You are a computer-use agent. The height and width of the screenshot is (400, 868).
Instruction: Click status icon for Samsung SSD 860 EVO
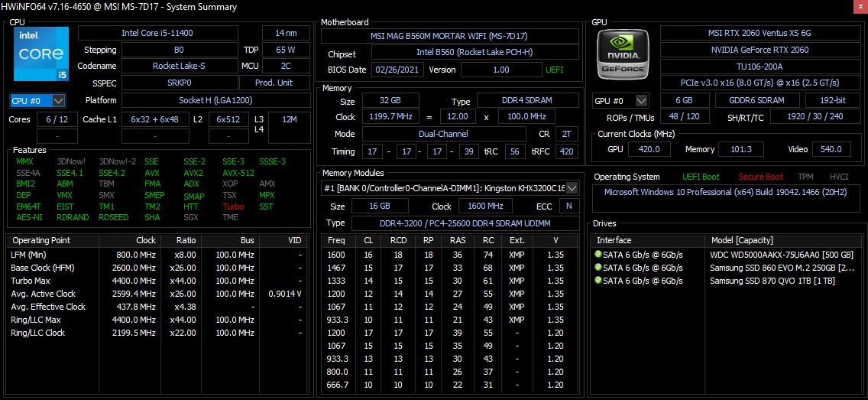point(598,268)
